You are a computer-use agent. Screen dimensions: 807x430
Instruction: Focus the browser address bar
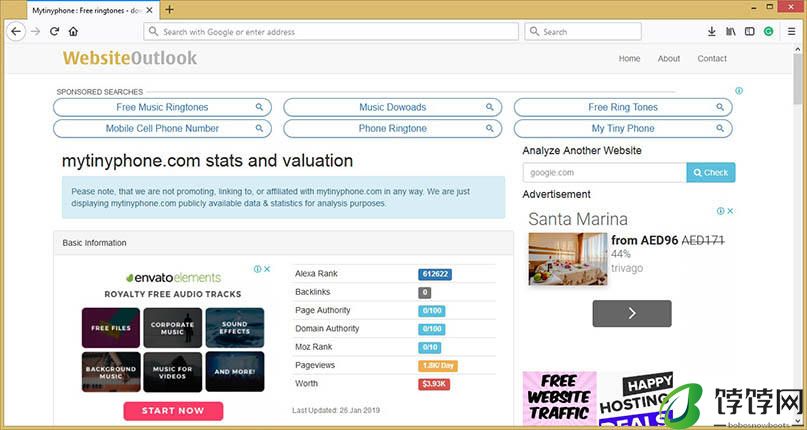(x=331, y=31)
